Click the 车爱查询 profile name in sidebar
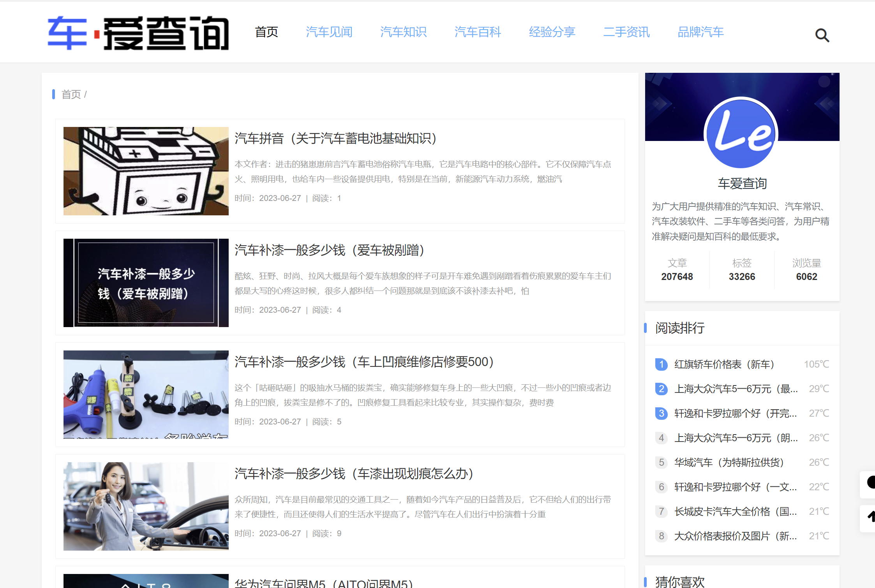Viewport: 875px width, 588px height. tap(742, 183)
